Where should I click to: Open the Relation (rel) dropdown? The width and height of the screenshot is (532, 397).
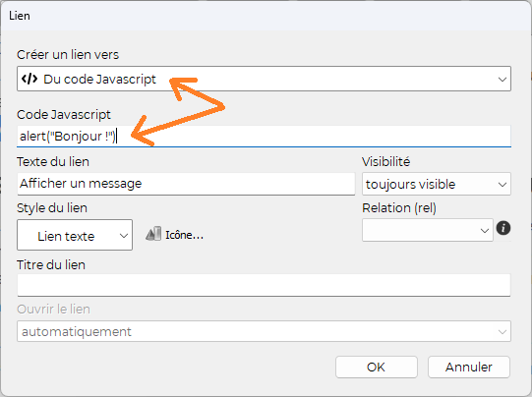coord(428,230)
